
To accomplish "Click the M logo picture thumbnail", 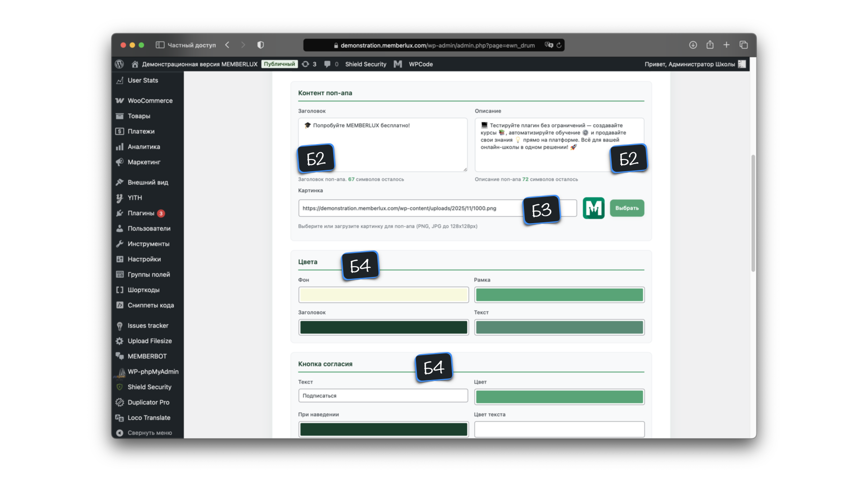I will coord(593,208).
